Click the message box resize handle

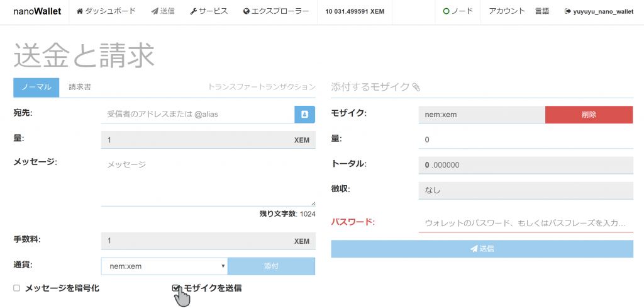coord(313,203)
